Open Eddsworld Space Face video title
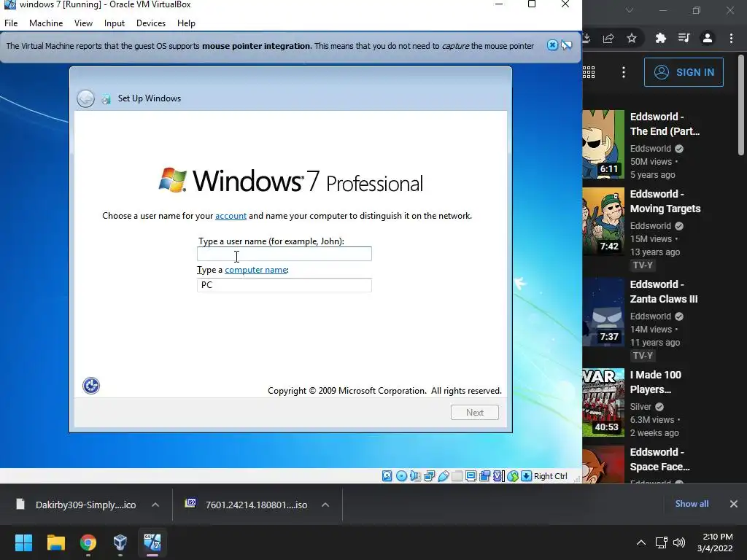The image size is (747, 560). (x=659, y=459)
